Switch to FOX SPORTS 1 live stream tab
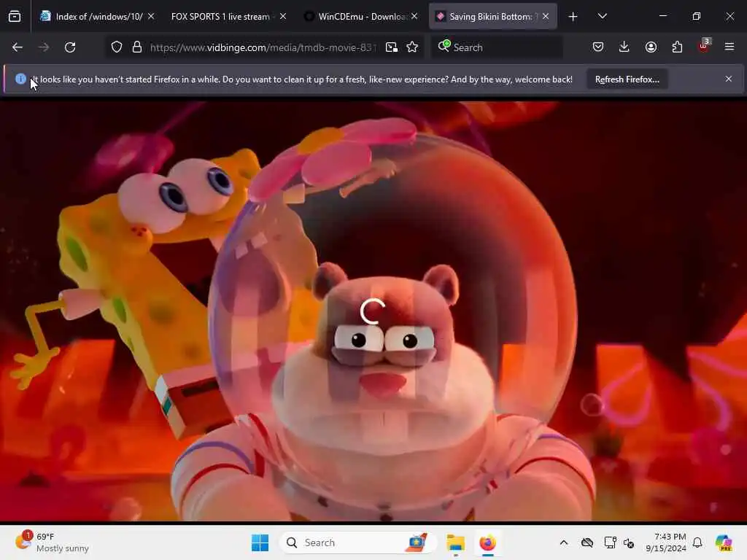The image size is (747, 560). pos(228,17)
